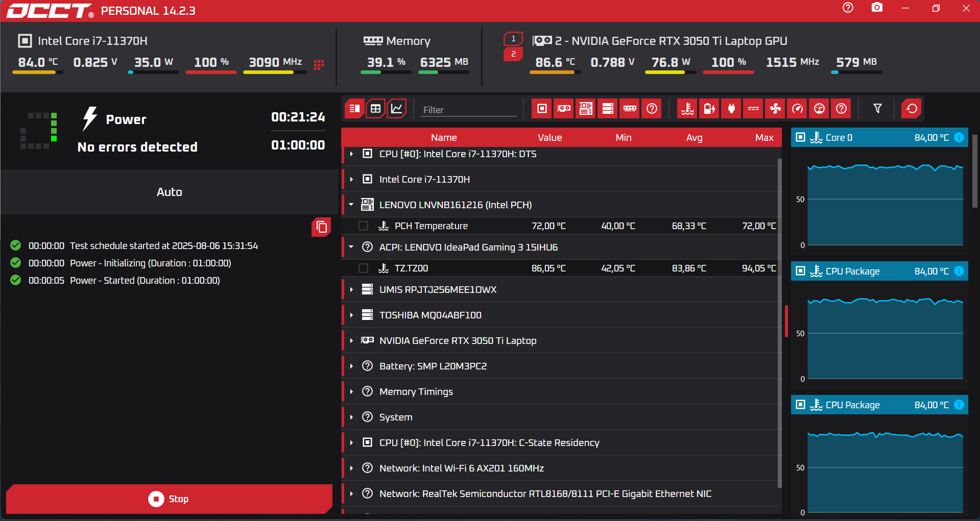Collapse the ACPI: LENOVO IdeaPad Gaming 3 group

351,247
